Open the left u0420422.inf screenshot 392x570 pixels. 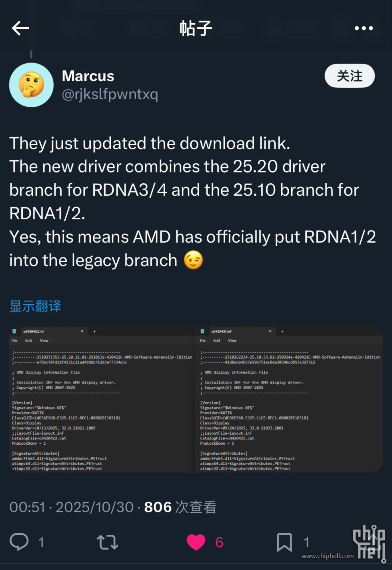(x=102, y=400)
